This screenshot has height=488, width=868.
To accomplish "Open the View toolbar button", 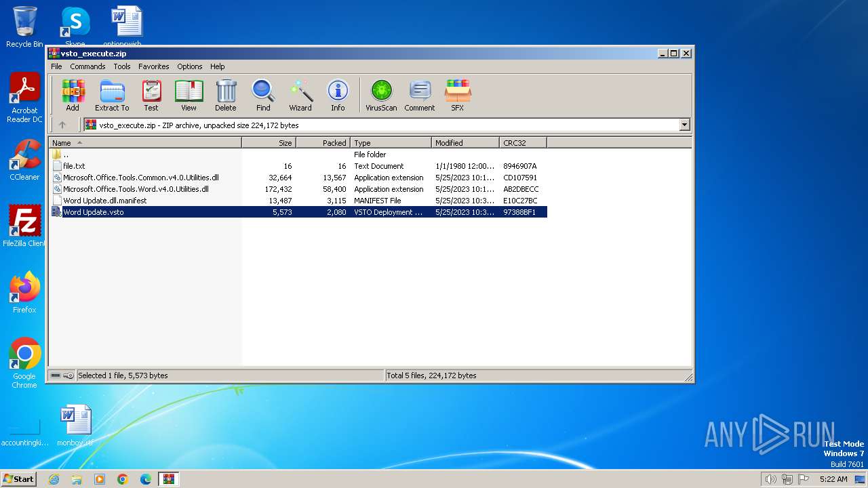I will (x=189, y=95).
